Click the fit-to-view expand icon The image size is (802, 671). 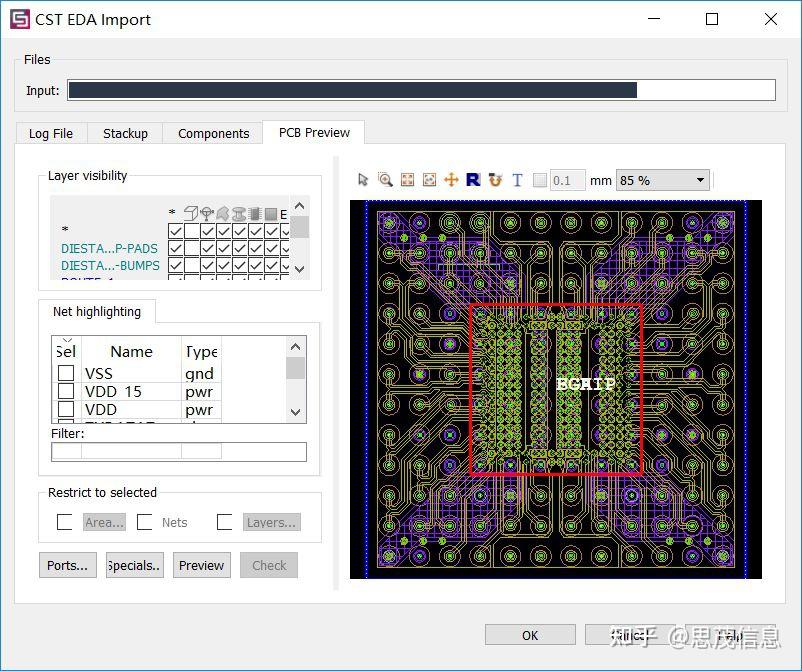tap(408, 180)
